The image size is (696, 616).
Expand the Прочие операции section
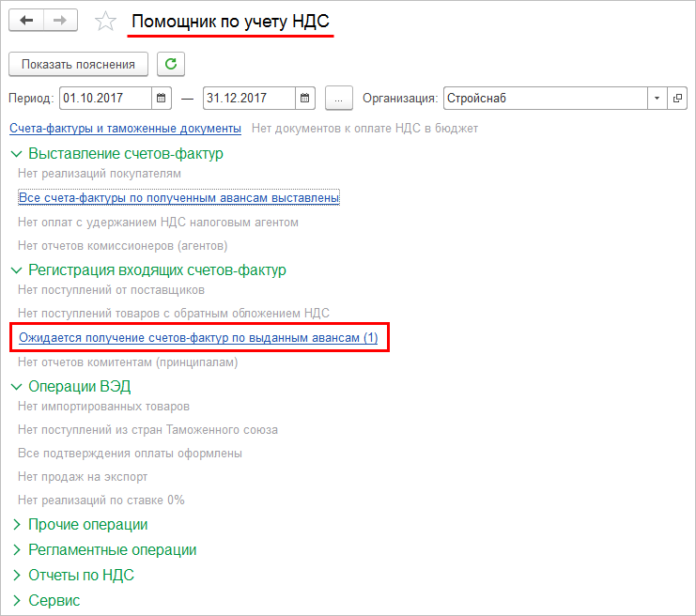click(16, 525)
